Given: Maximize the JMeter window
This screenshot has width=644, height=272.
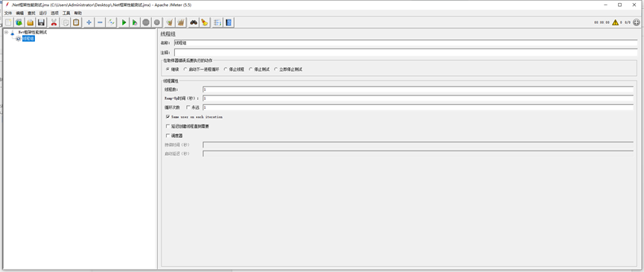Looking at the screenshot, I should pos(619,4).
